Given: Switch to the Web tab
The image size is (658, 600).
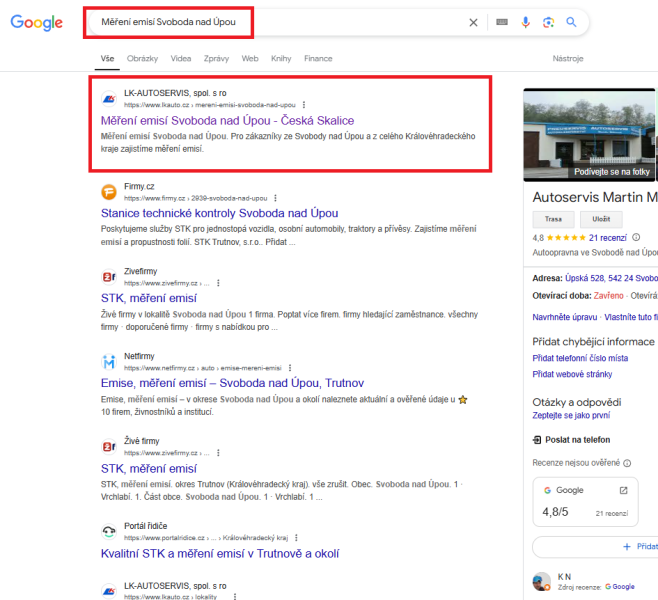Looking at the screenshot, I should pos(250,59).
